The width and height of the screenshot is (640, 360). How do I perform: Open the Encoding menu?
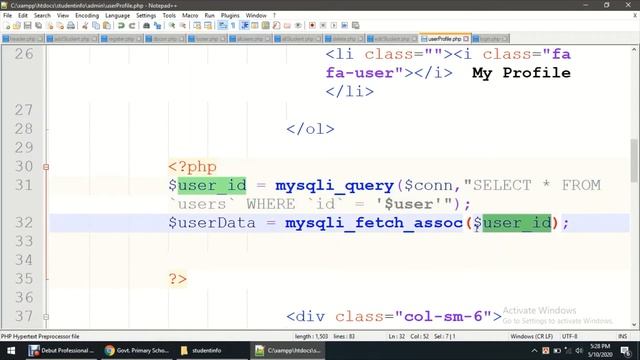coord(87,16)
